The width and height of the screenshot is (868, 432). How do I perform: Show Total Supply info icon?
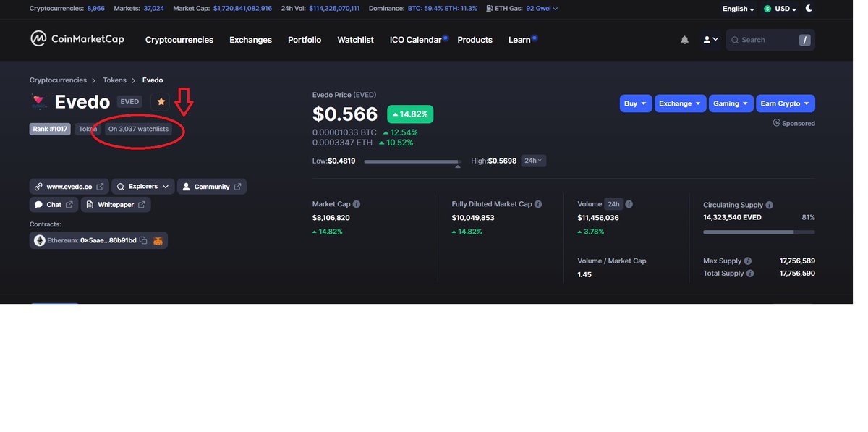click(750, 274)
